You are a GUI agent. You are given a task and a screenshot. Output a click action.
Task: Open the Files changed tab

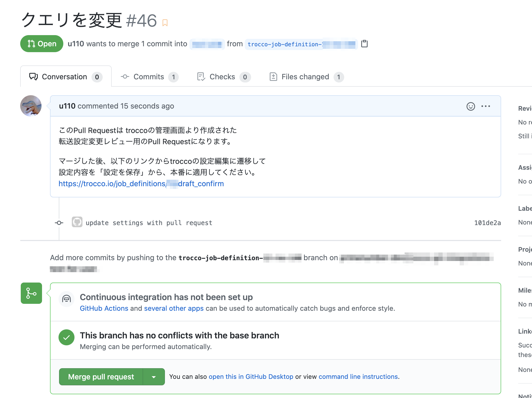click(x=306, y=77)
